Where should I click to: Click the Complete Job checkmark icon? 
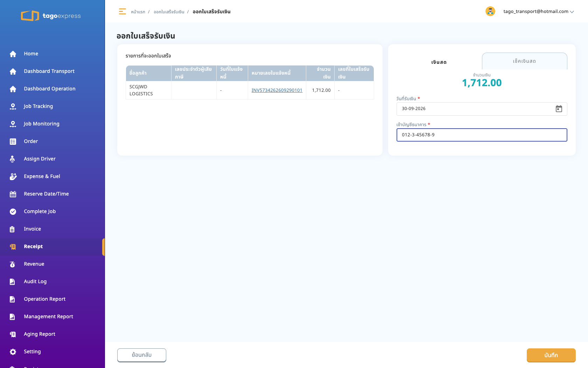(x=13, y=212)
